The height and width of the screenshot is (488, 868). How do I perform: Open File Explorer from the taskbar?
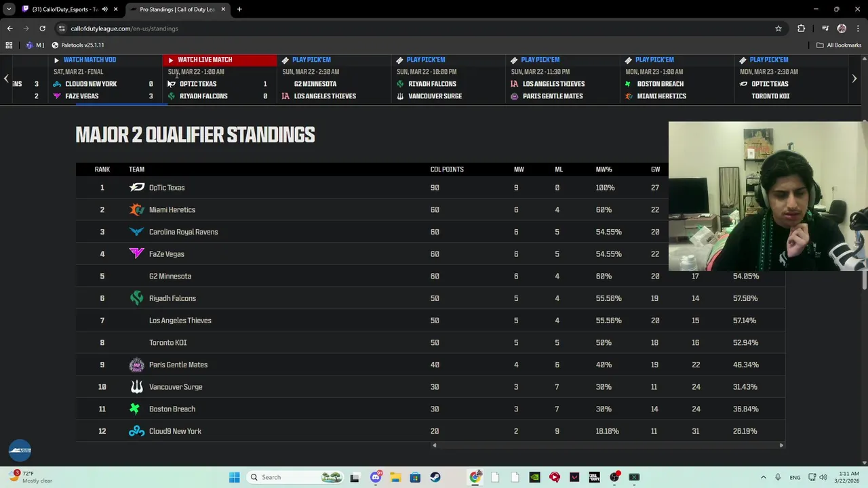[x=395, y=477]
